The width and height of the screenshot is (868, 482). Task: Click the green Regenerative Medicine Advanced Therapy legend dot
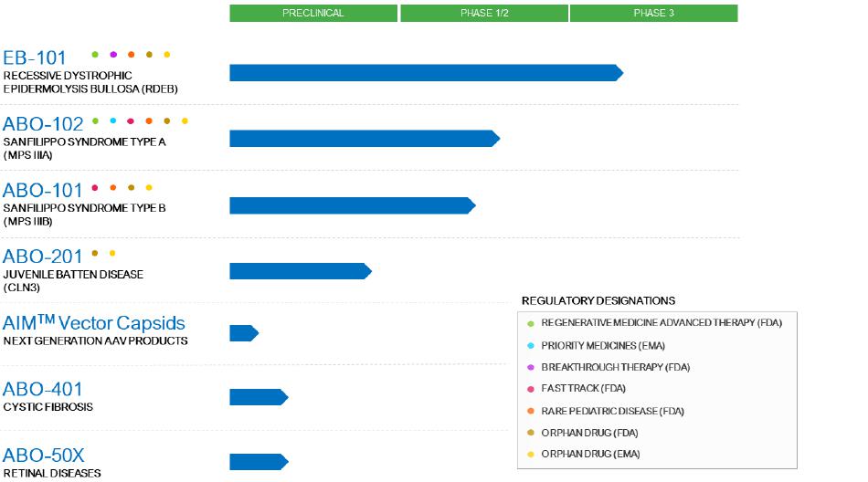(x=531, y=323)
